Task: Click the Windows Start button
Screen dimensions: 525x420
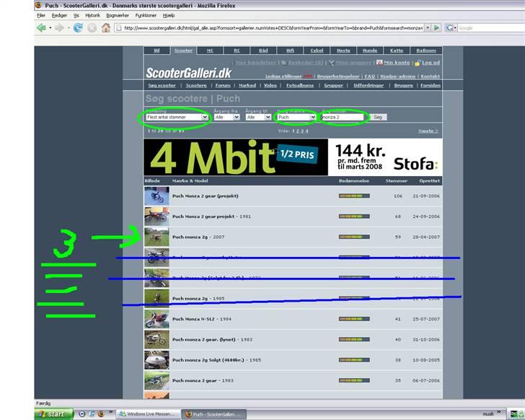Action: tap(53, 414)
